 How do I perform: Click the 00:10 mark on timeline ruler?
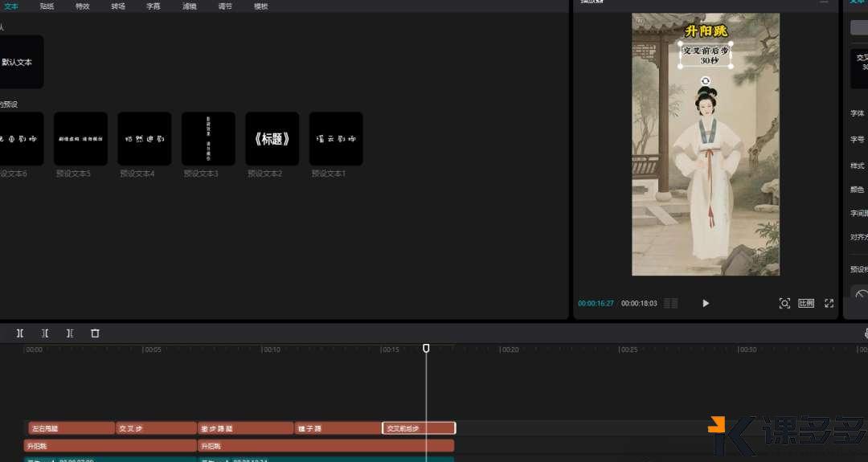tap(272, 350)
